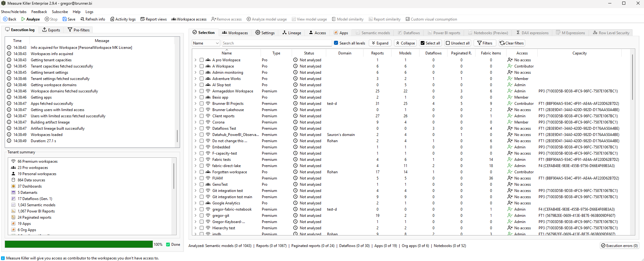
Task: Open the Name search-field dropdown
Action: coord(206,43)
